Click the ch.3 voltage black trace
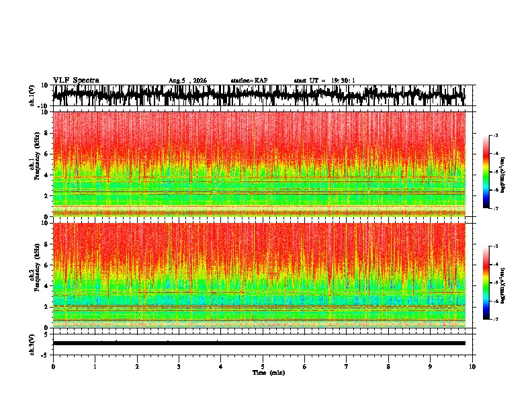532x411 pixels. click(x=259, y=343)
